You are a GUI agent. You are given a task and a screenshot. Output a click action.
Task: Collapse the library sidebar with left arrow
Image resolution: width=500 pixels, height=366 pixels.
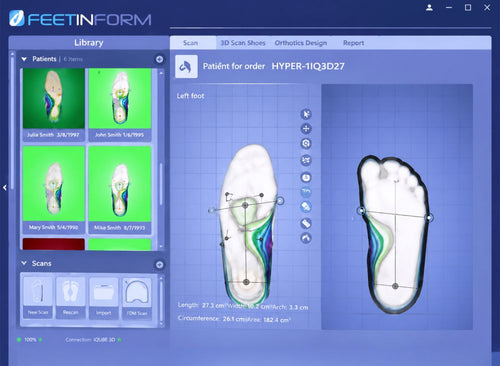pyautogui.click(x=5, y=188)
